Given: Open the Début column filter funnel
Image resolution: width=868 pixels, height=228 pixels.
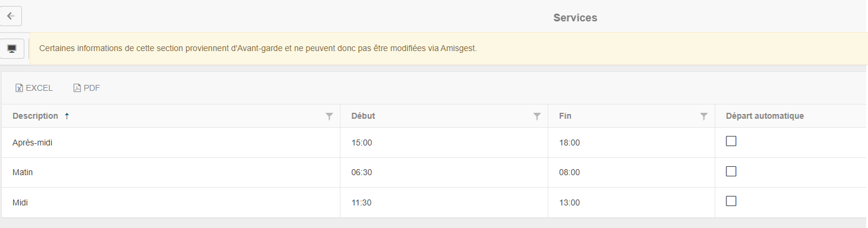Looking at the screenshot, I should 537,116.
